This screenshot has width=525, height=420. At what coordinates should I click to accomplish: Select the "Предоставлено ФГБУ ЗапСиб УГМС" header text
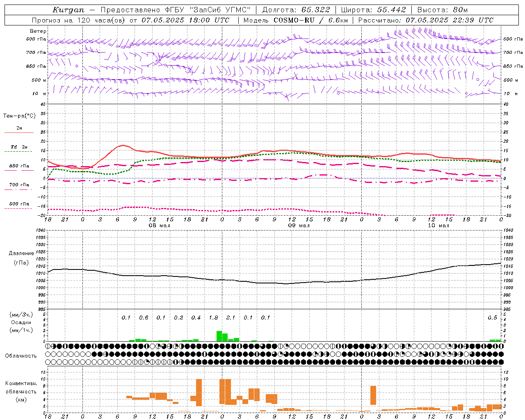(x=176, y=10)
